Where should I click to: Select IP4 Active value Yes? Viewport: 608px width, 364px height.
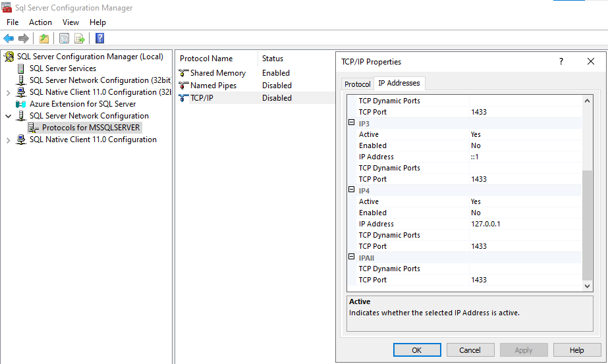tap(526, 201)
